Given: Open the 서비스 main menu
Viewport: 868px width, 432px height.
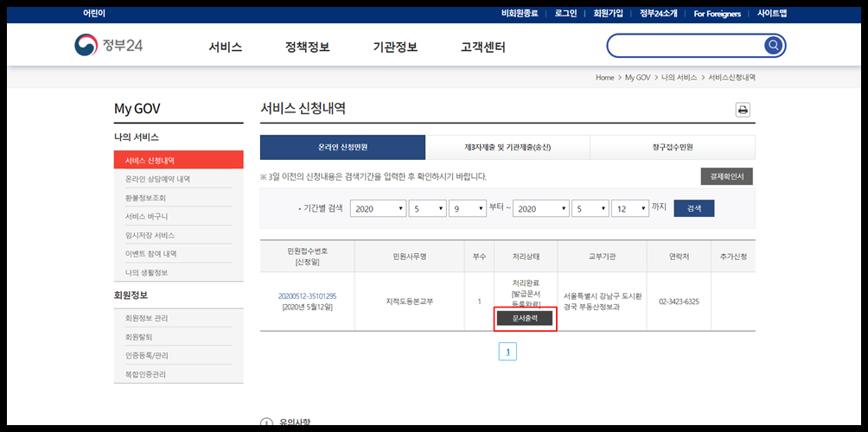Looking at the screenshot, I should pos(226,47).
